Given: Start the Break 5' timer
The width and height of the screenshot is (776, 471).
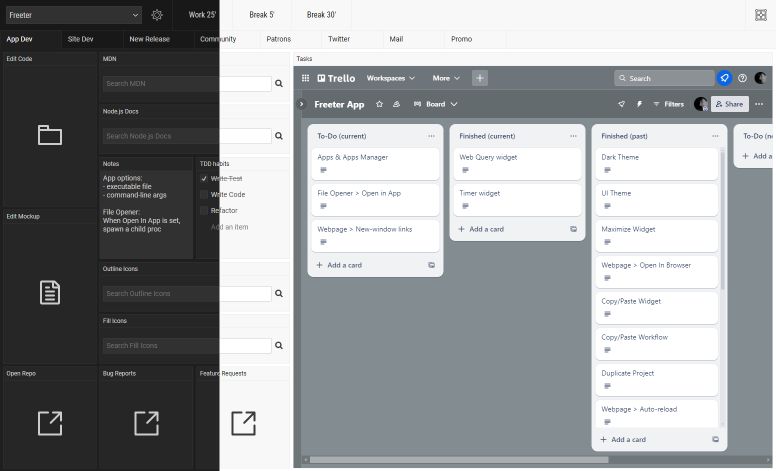Looking at the screenshot, I should point(262,15).
